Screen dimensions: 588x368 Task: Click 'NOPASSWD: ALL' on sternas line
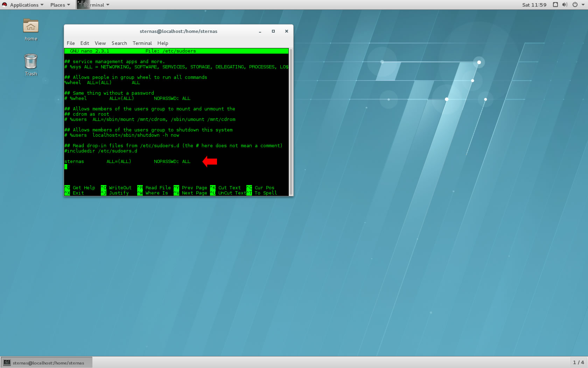pos(172,162)
